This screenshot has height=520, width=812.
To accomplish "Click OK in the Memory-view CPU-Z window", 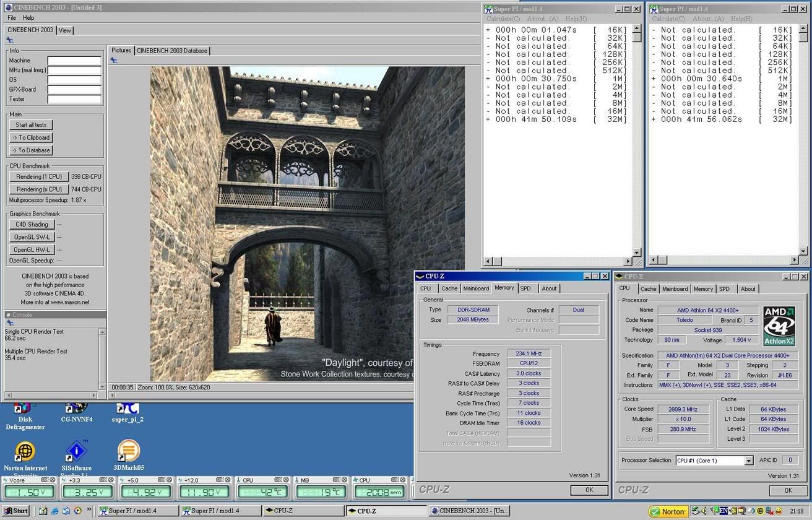I will pos(589,490).
